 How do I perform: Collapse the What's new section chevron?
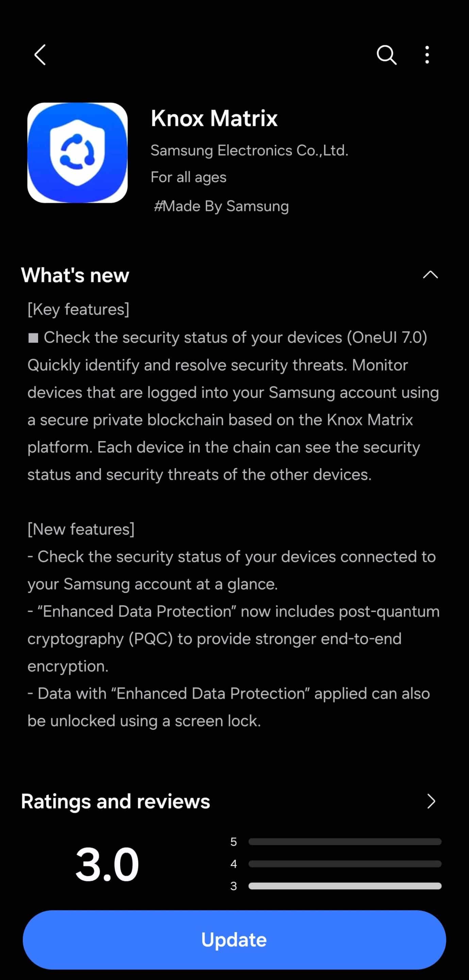(x=430, y=275)
